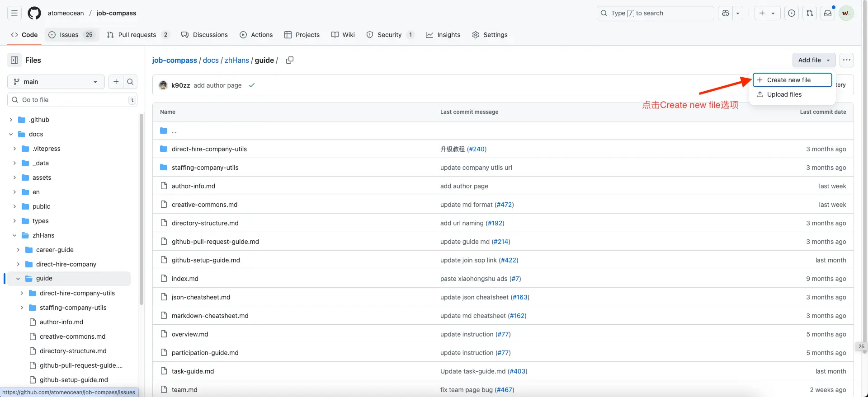This screenshot has width=868, height=397.
Task: Go to GitHub homepage via Octocat logo
Action: pos(34,13)
